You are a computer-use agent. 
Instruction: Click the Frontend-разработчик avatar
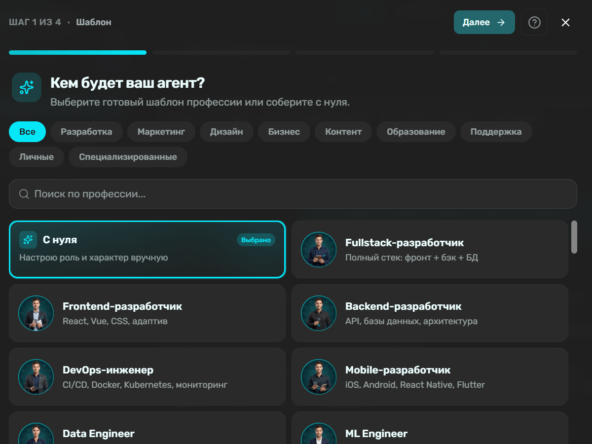tap(36, 313)
